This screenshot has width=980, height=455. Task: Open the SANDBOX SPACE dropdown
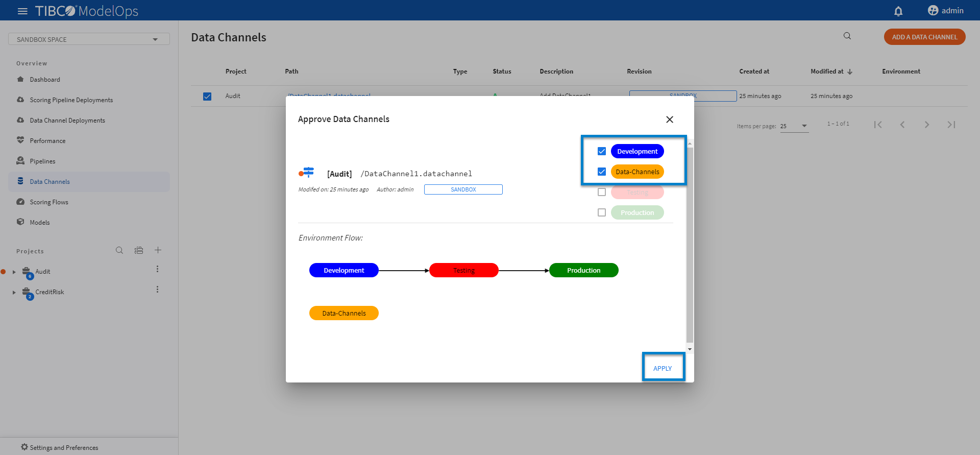tap(89, 39)
